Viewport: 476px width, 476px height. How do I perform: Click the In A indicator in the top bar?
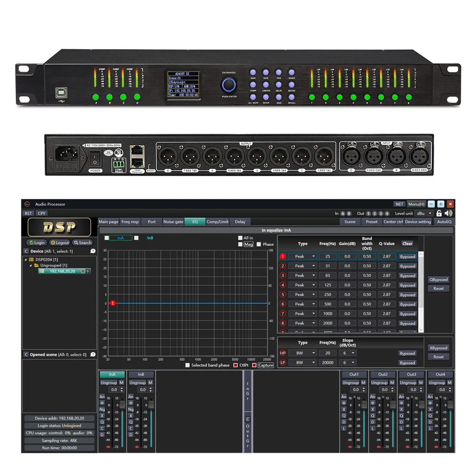[x=343, y=213]
